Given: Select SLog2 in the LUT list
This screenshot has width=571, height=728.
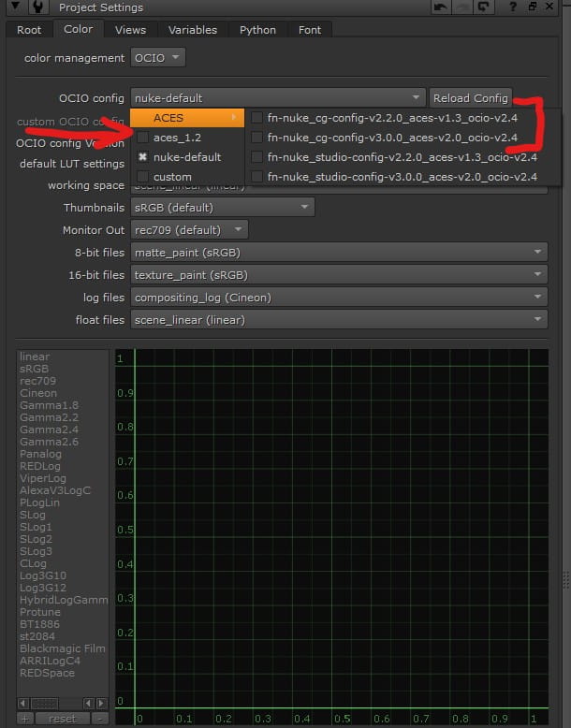Looking at the screenshot, I should (36, 539).
